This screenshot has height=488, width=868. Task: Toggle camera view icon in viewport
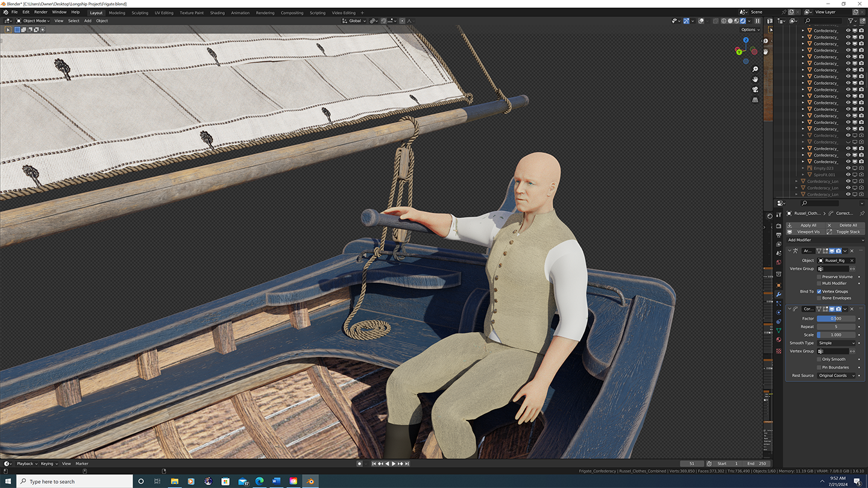tap(755, 89)
